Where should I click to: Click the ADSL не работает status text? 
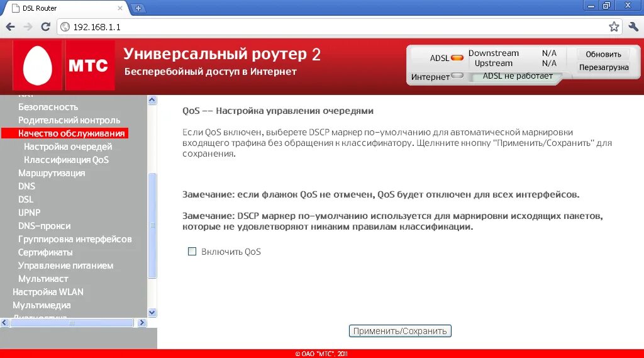pyautogui.click(x=518, y=76)
